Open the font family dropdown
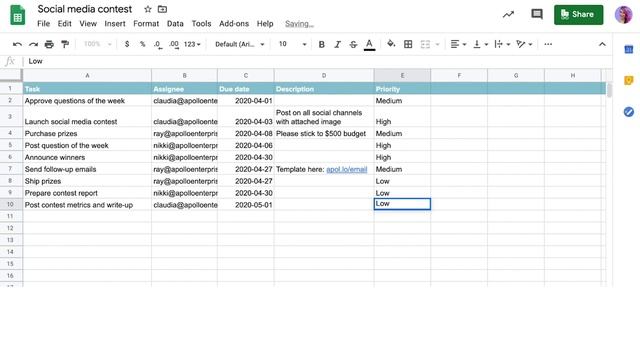This screenshot has height=360, width=640. 240,44
